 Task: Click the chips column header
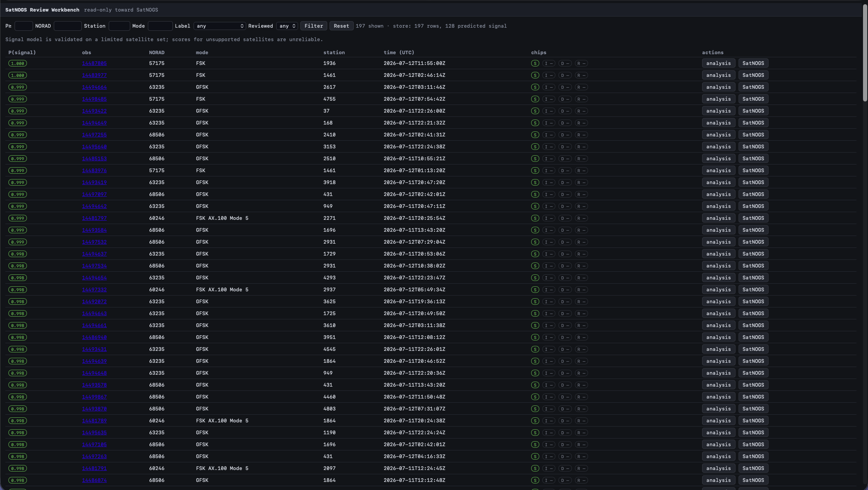[539, 53]
